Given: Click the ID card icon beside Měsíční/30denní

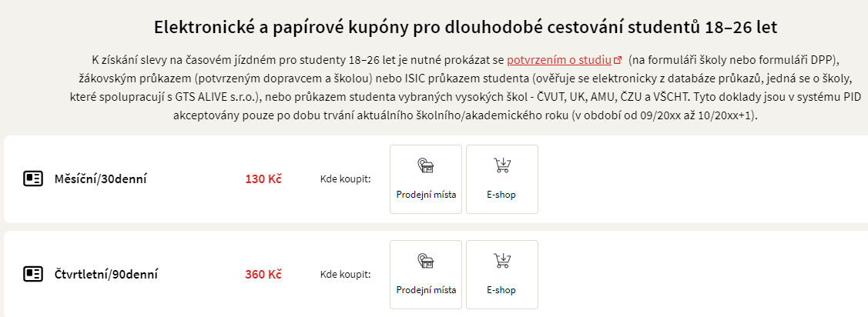Looking at the screenshot, I should (32, 179).
